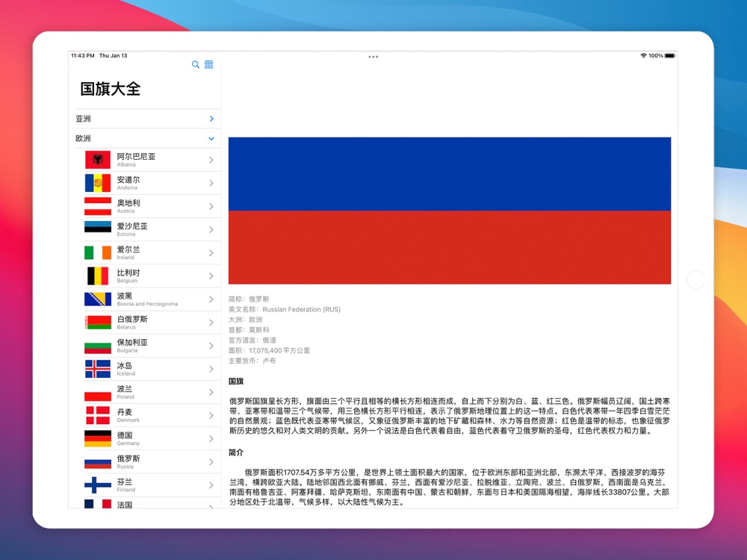This screenshot has width=747, height=560.
Task: Open the 丹麦 Denmark row chevron
Action: coord(211,415)
